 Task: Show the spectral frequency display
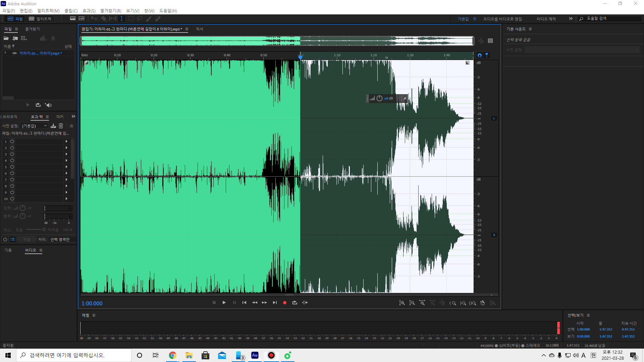[x=73, y=19]
